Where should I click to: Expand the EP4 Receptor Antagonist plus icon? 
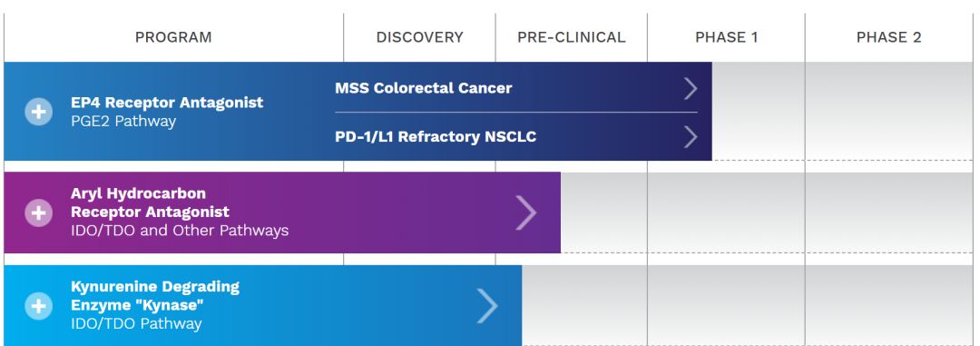pos(39,112)
